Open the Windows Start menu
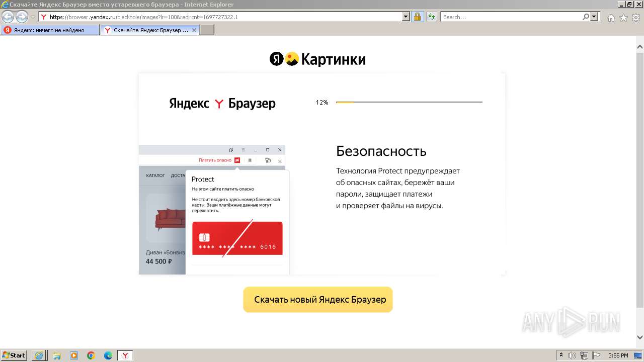 point(14,355)
